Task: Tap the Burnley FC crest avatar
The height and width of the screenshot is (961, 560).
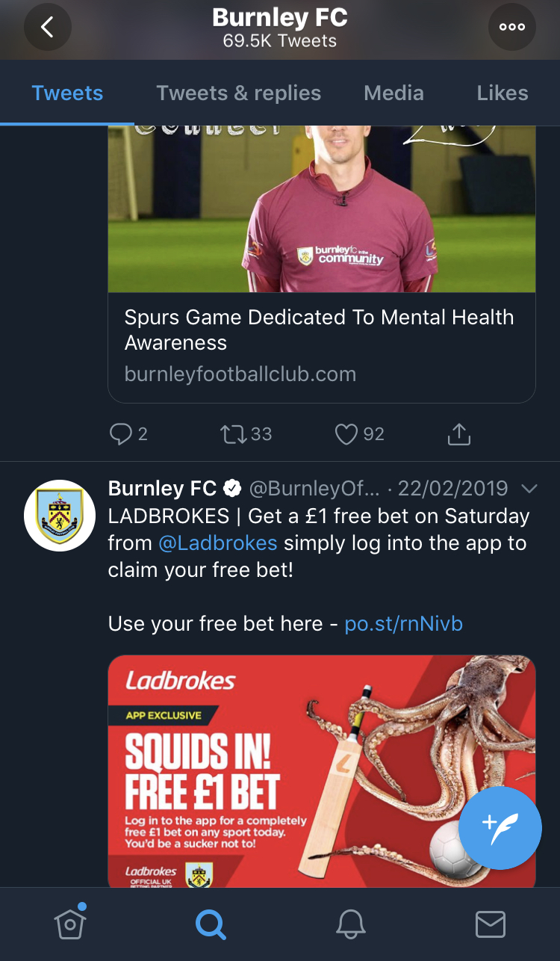Action: click(60, 516)
